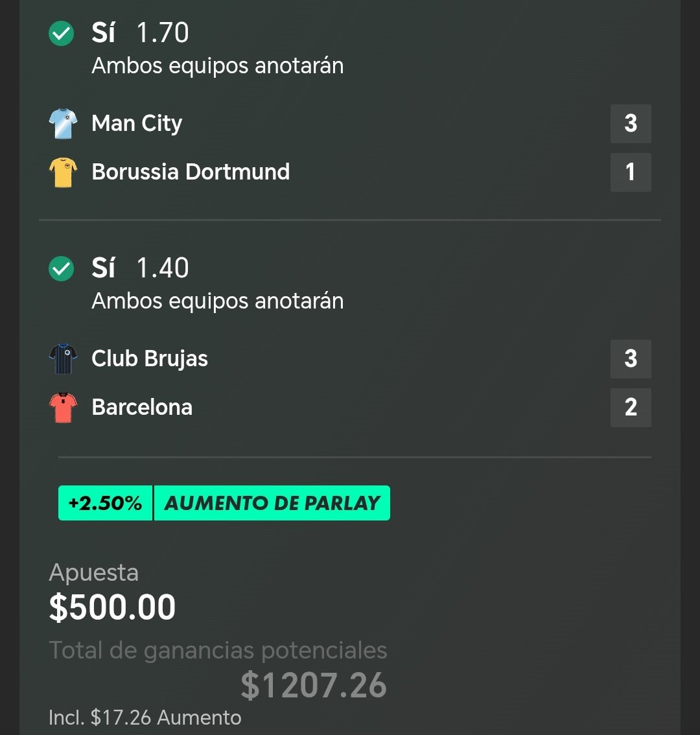Viewport: 700px width, 735px height.
Task: Tap the Club Brujas score box showing 3
Action: [631, 358]
